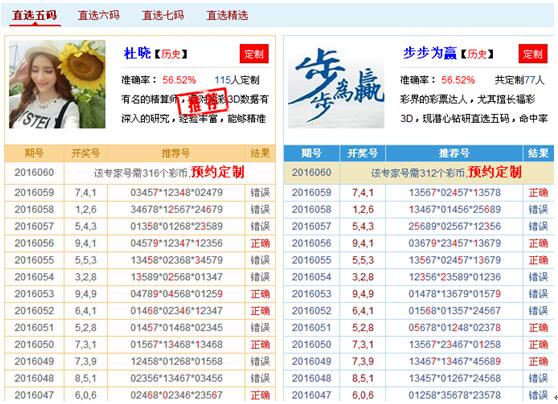
Task: Click the 推荐号 header in 杜晓's table
Action: [176, 153]
